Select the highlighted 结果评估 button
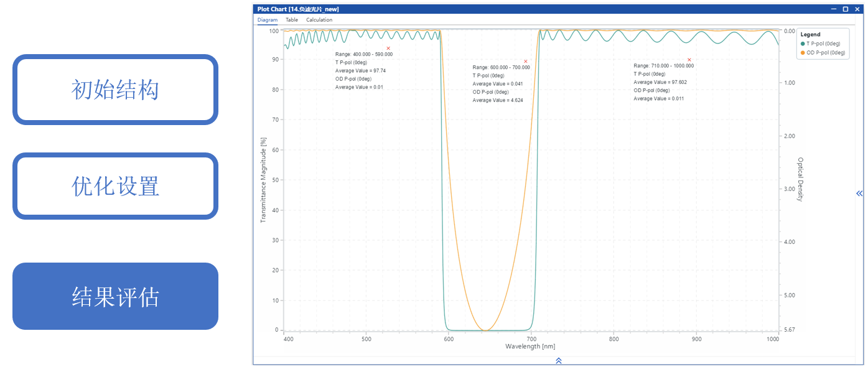Viewport: 868px width, 369px height. tap(115, 297)
